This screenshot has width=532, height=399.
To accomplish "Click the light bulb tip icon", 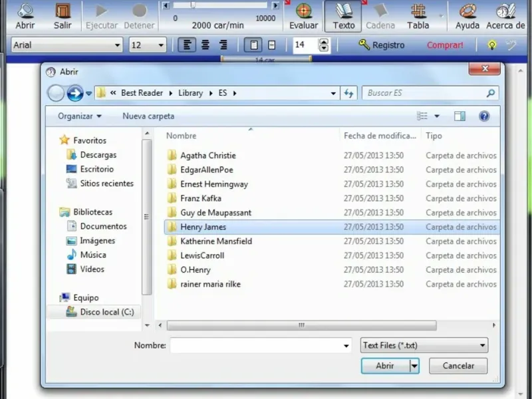I will pos(492,45).
